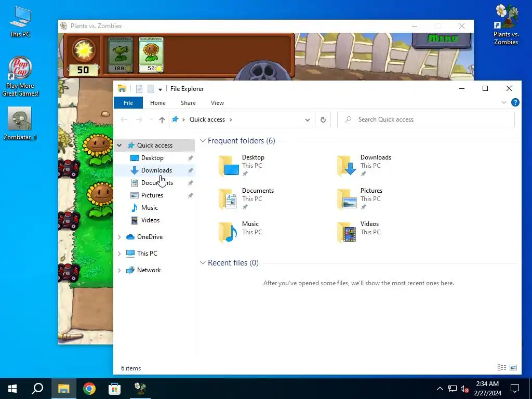Collapse Recent files section
The height and width of the screenshot is (399, 532).
click(203, 262)
